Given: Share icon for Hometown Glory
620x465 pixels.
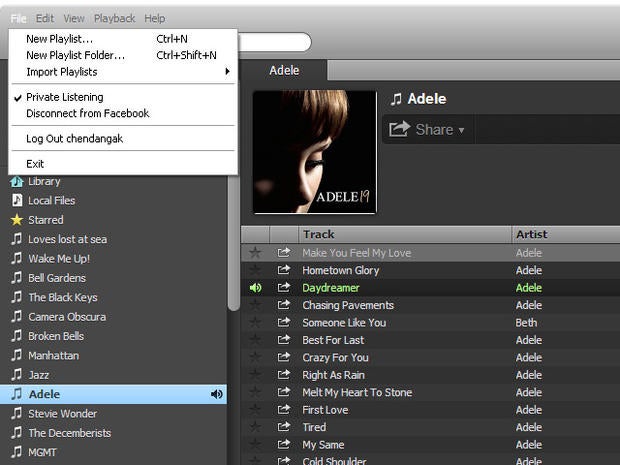Looking at the screenshot, I should click(284, 270).
